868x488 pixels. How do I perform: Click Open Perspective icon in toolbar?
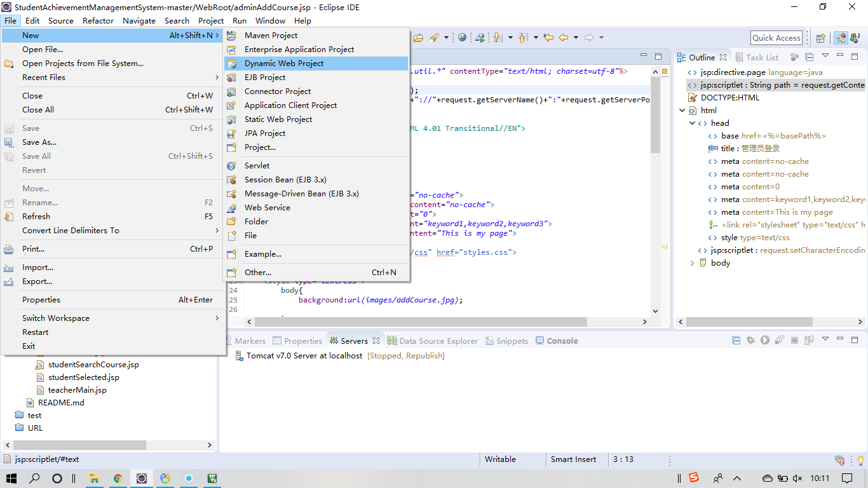click(820, 38)
